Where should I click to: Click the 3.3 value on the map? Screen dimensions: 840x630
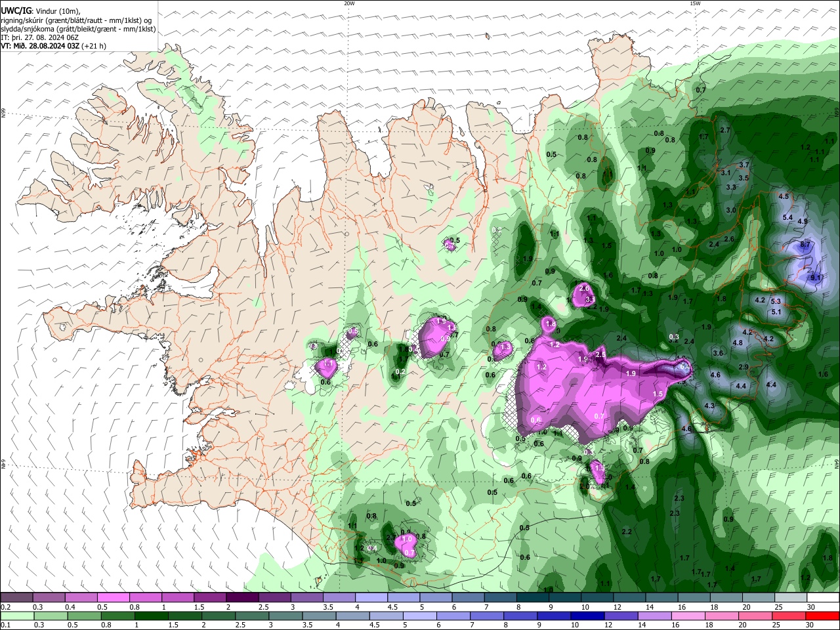pyautogui.click(x=731, y=187)
